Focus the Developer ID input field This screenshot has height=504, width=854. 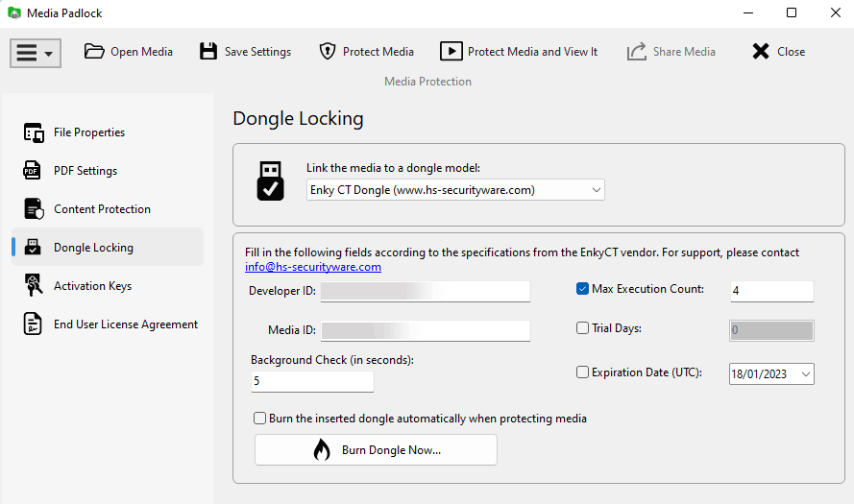point(426,291)
